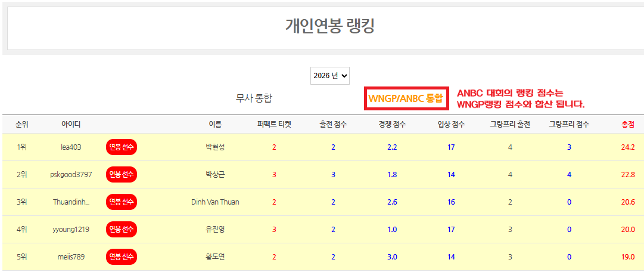Click total score 24.2 in first row
Screen dimensions: 644x272
tap(627, 147)
